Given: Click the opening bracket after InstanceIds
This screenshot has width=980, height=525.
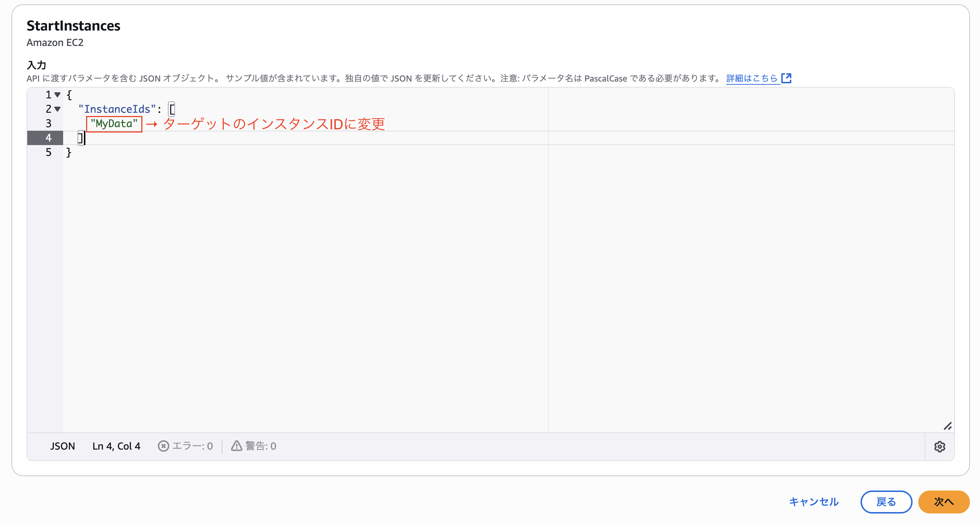Looking at the screenshot, I should [172, 109].
